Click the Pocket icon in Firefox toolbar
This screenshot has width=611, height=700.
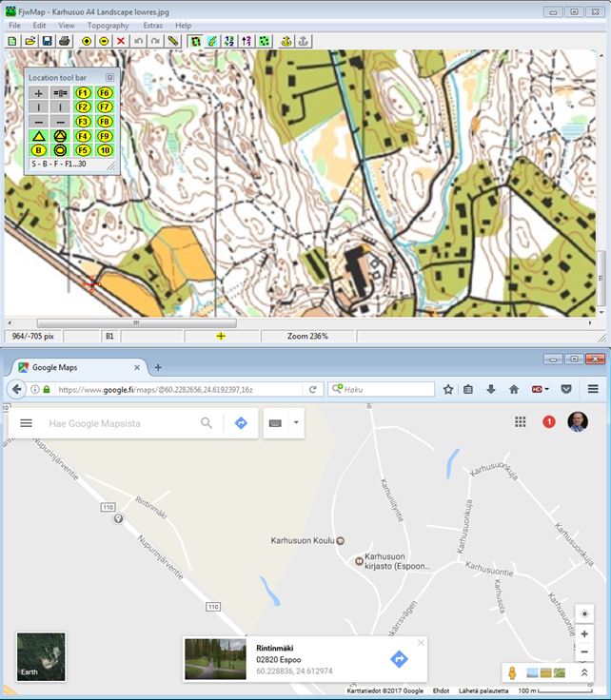566,389
